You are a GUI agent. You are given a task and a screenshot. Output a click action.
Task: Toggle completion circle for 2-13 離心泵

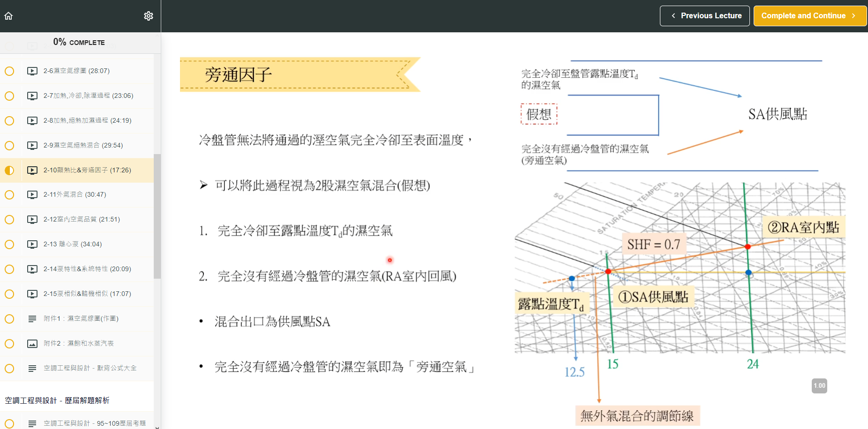coord(9,244)
